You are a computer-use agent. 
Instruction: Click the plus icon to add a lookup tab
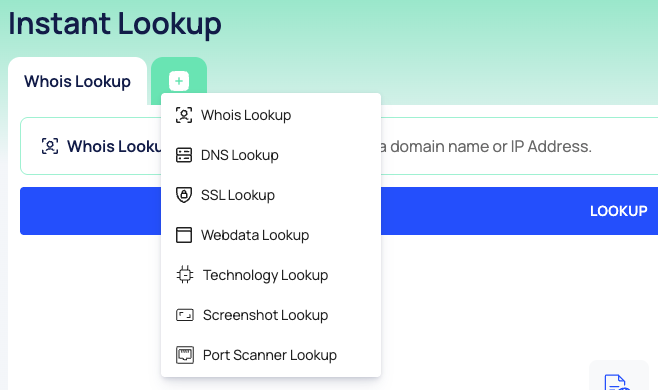(179, 81)
